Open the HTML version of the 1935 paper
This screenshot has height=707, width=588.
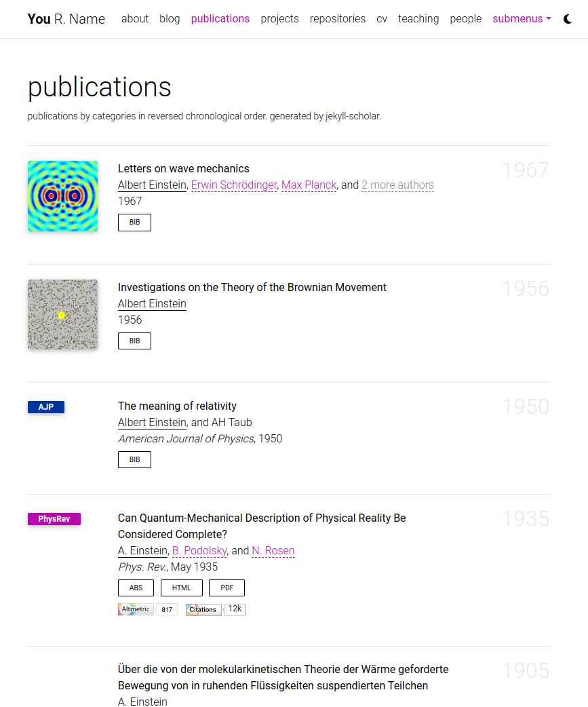tap(181, 588)
